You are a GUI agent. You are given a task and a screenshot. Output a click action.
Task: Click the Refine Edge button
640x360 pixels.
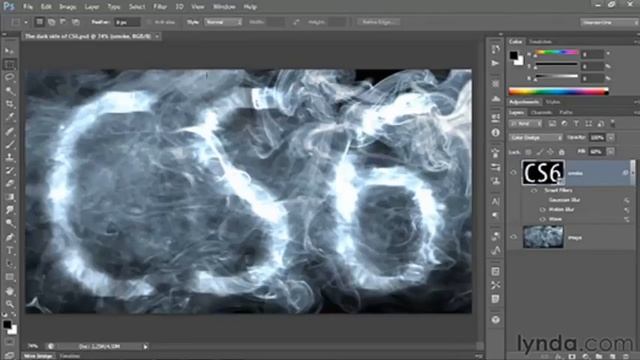(x=378, y=22)
